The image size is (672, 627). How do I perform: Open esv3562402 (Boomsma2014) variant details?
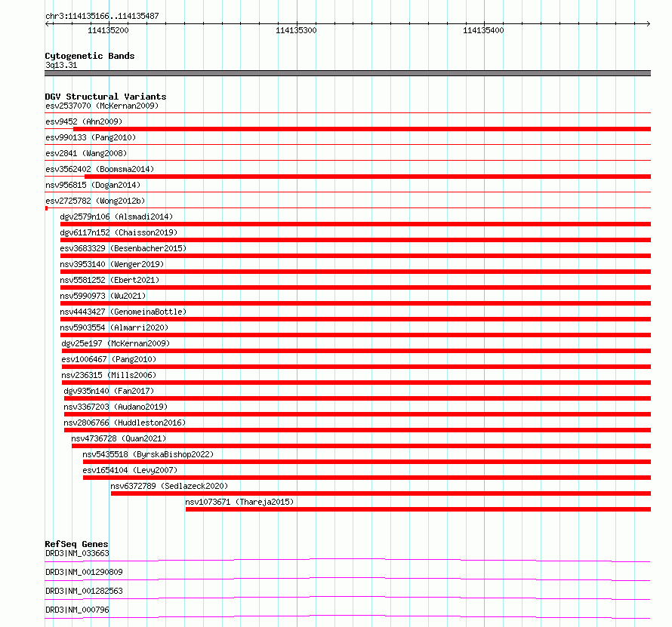[x=100, y=169]
